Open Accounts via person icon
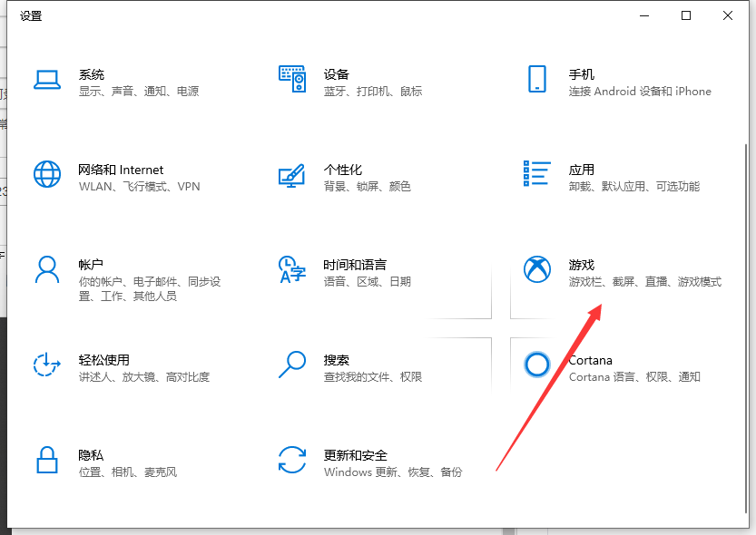 [x=47, y=269]
